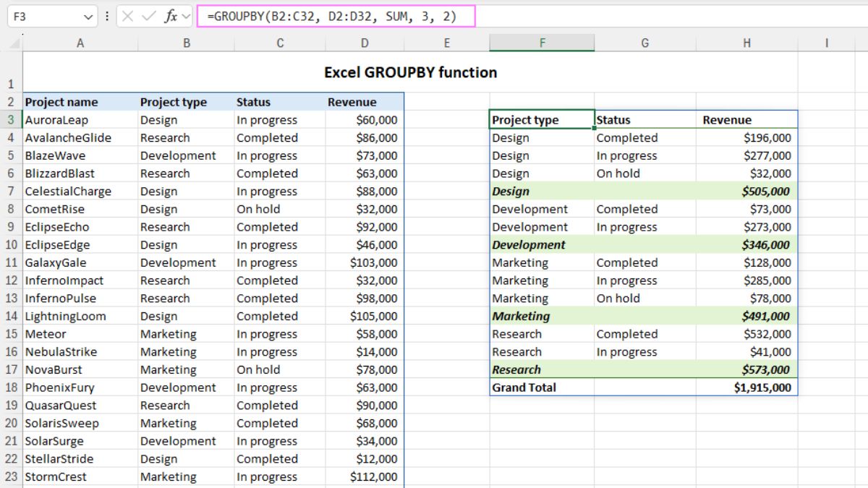Click 'Project type' header in cell F3
This screenshot has width=868, height=488.
(x=542, y=120)
